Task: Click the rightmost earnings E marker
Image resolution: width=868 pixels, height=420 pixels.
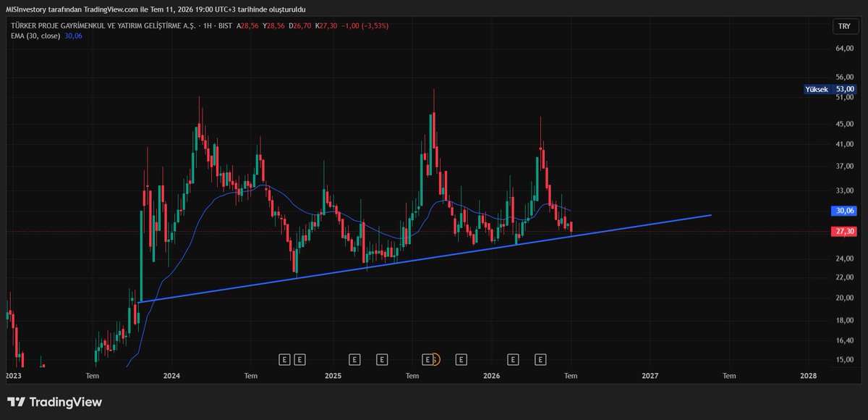Action: click(x=540, y=358)
